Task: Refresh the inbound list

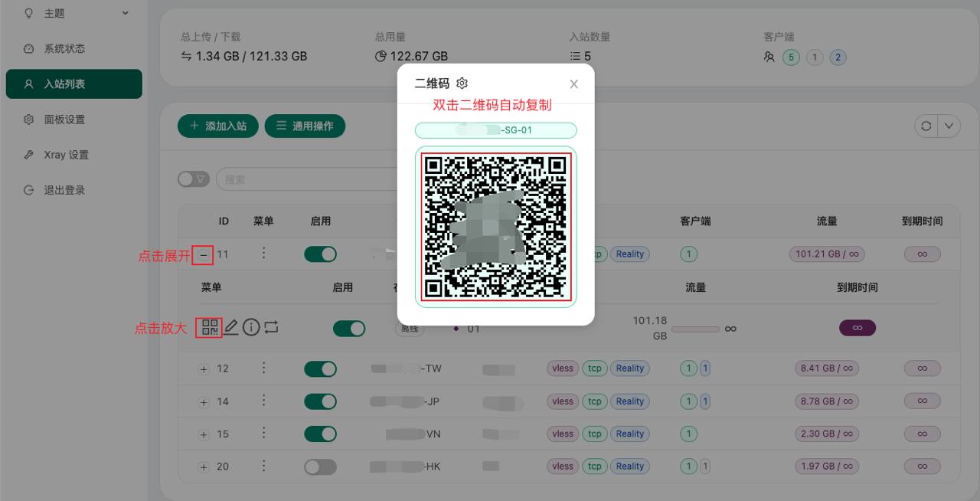Action: (926, 126)
